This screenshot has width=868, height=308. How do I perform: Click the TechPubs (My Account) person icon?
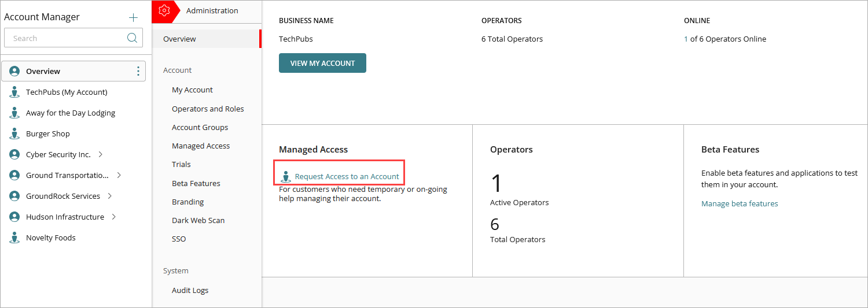(x=14, y=92)
